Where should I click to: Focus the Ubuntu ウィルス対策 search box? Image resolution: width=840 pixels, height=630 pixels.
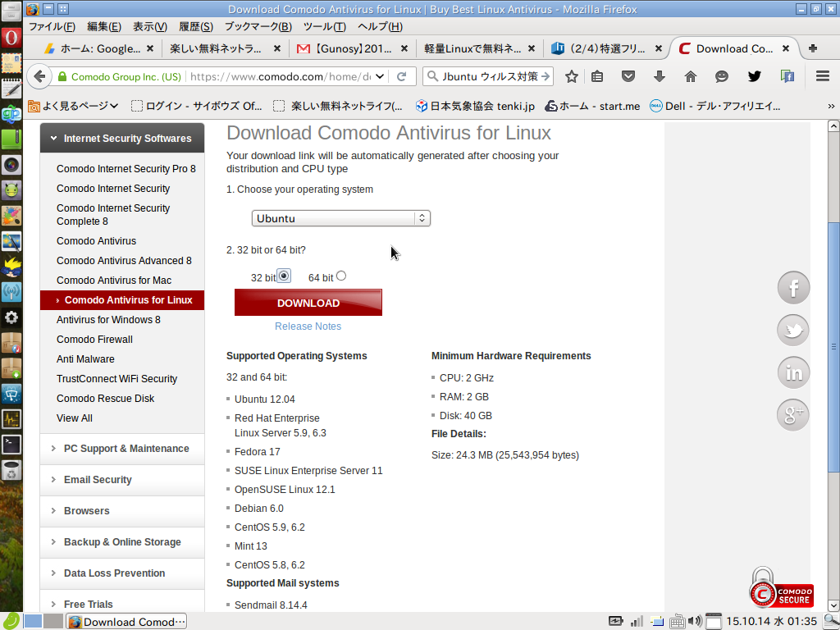tap(490, 76)
